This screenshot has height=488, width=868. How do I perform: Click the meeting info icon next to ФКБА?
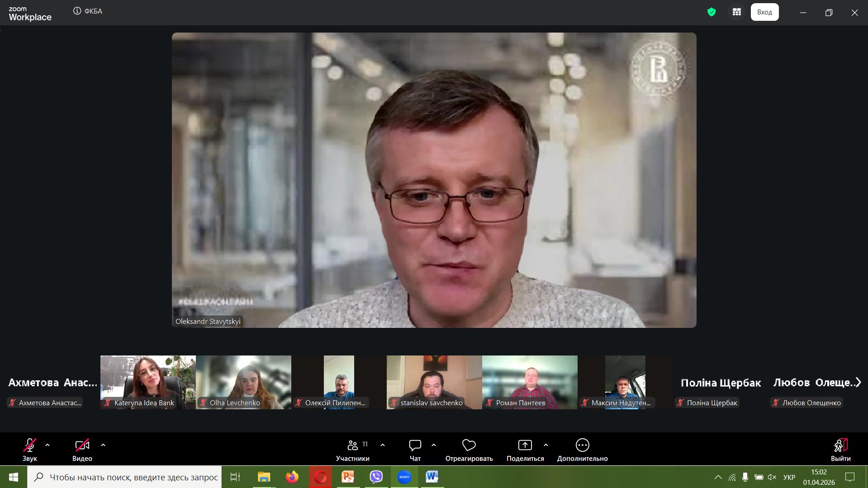tap(77, 11)
